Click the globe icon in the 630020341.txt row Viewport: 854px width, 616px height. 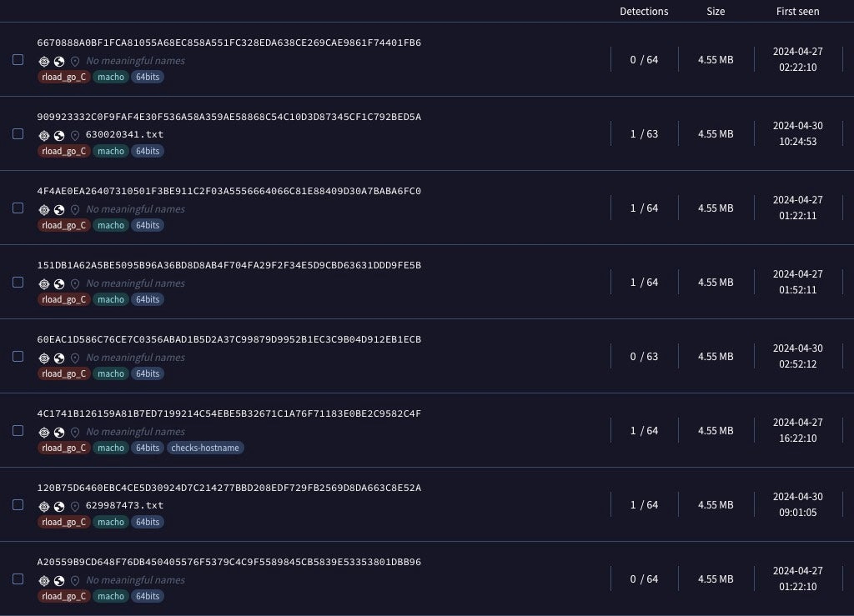click(59, 135)
